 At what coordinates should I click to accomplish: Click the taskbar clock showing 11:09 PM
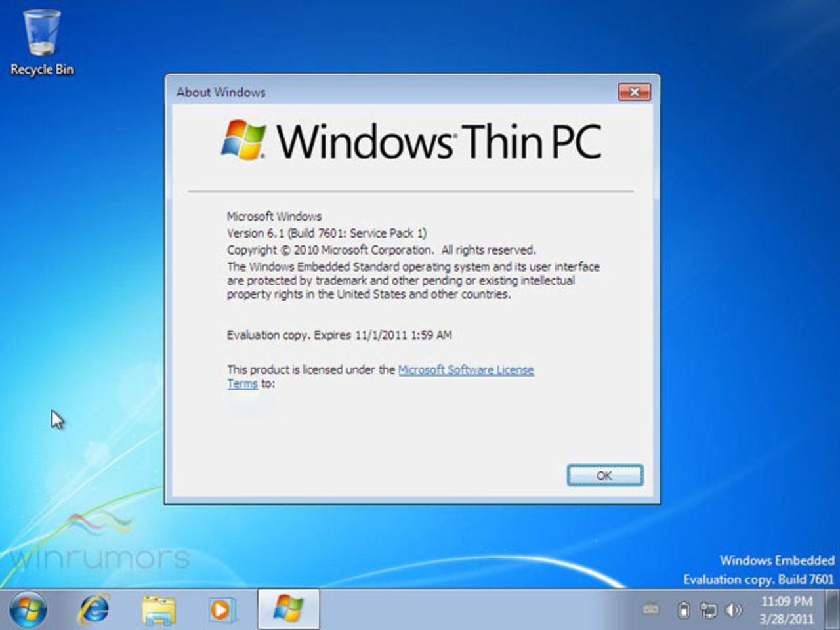786,601
